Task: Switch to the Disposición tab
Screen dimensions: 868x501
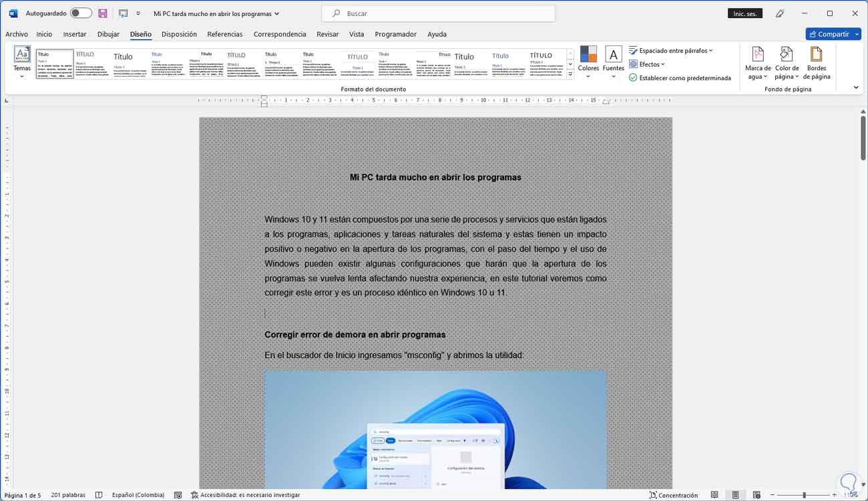Action: [x=179, y=34]
